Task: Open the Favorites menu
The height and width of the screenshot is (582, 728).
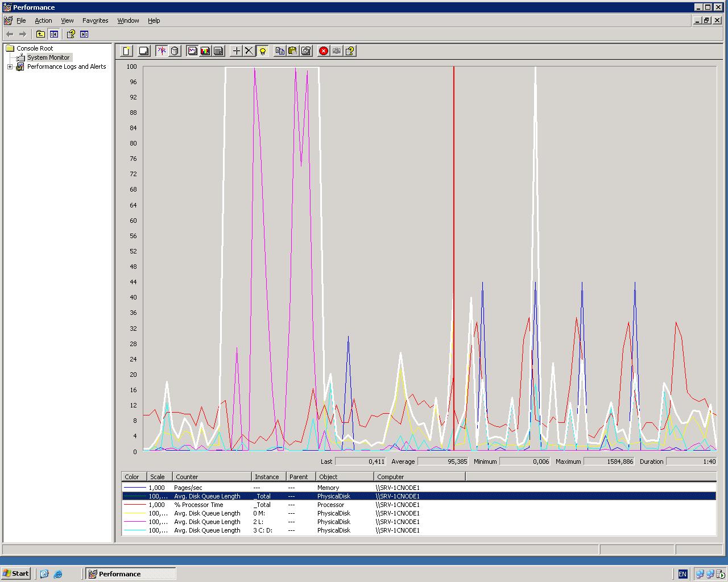Action: [95, 20]
